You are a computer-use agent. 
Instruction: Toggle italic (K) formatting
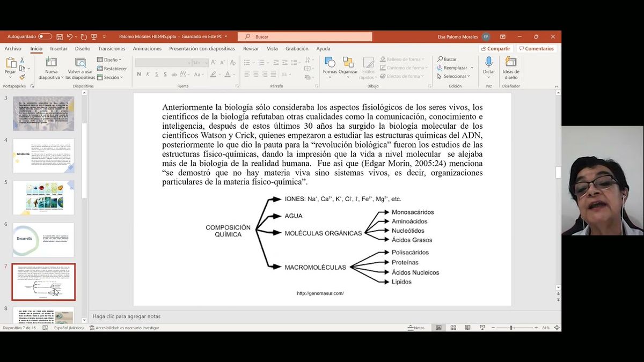(148, 75)
